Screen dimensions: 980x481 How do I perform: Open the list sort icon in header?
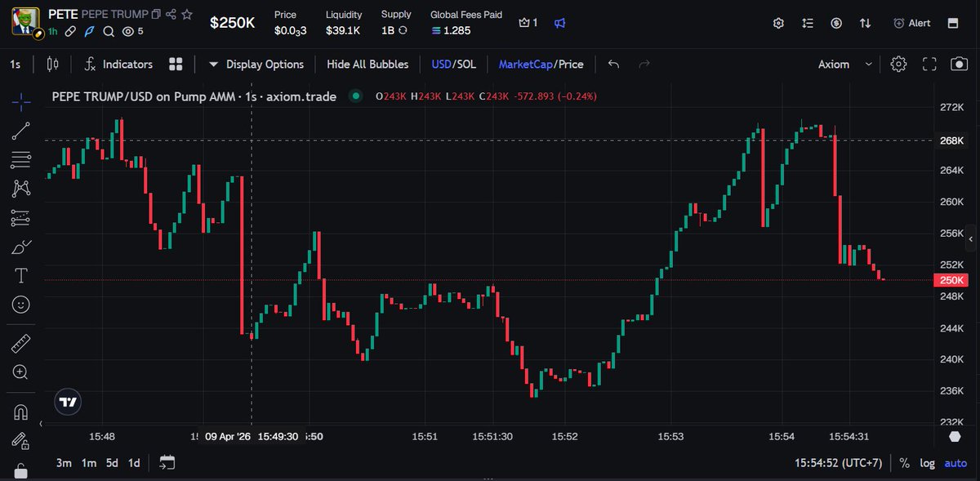click(808, 23)
